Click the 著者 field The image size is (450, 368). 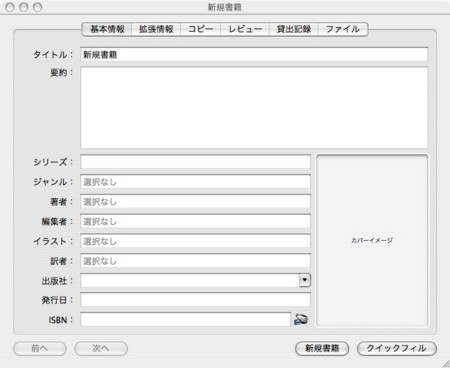195,201
